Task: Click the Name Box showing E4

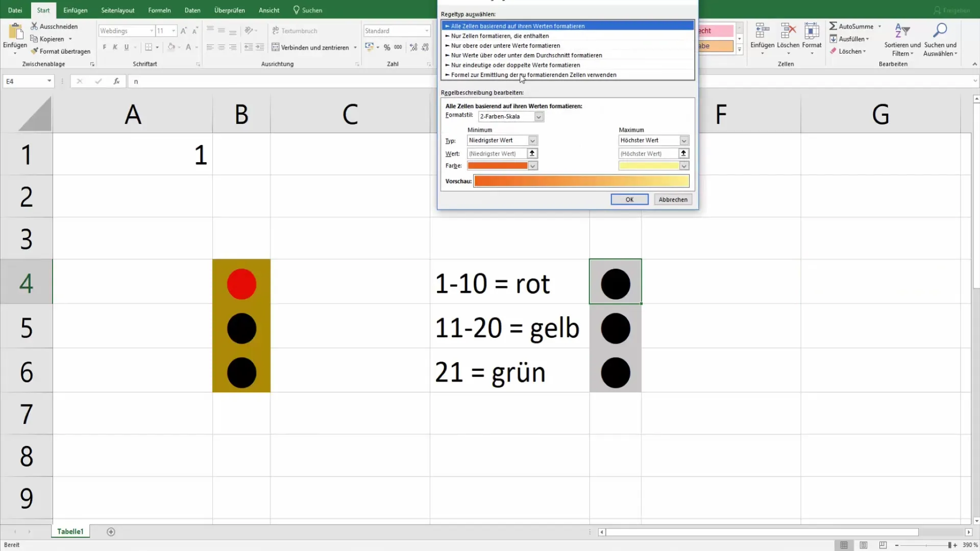Action: (x=28, y=81)
